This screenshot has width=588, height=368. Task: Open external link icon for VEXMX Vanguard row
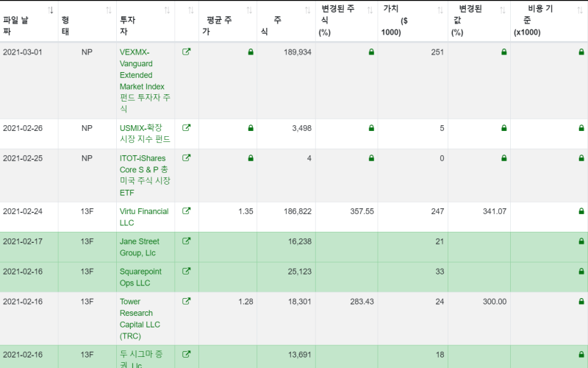click(187, 52)
